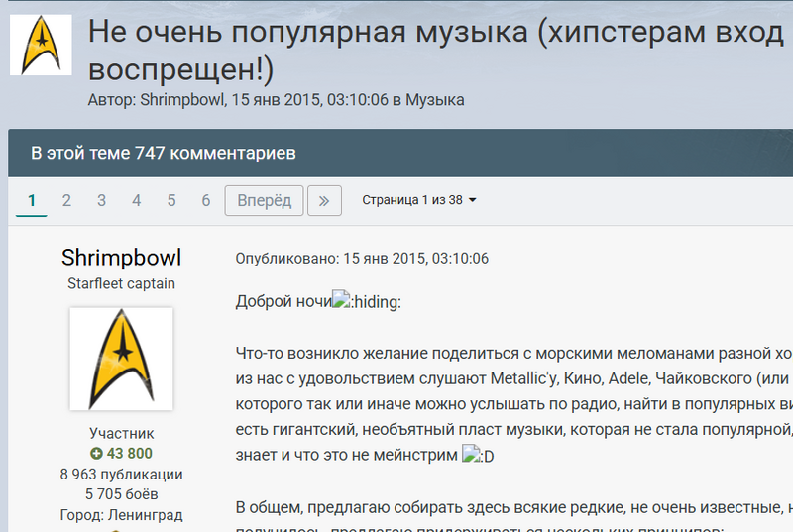This screenshot has height=532, width=793.
Task: Switch to page 4 of comments
Action: click(136, 200)
